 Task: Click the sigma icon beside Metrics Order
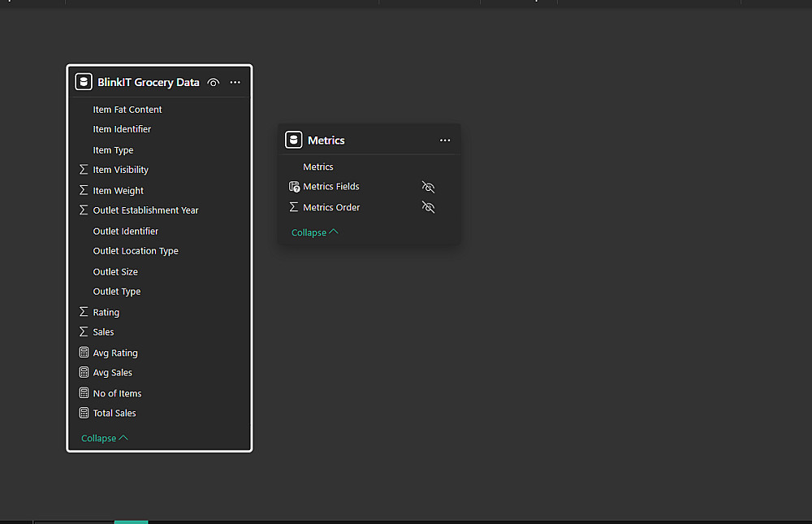(294, 207)
